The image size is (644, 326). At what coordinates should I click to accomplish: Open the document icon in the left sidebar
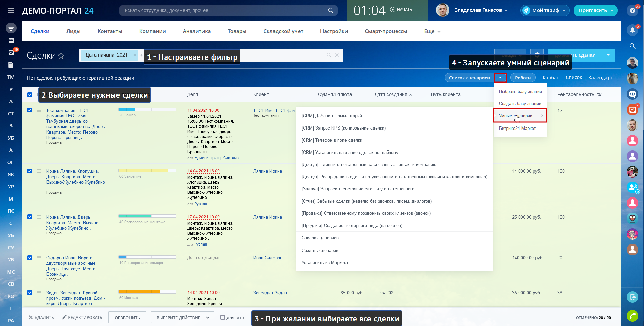coord(11,65)
